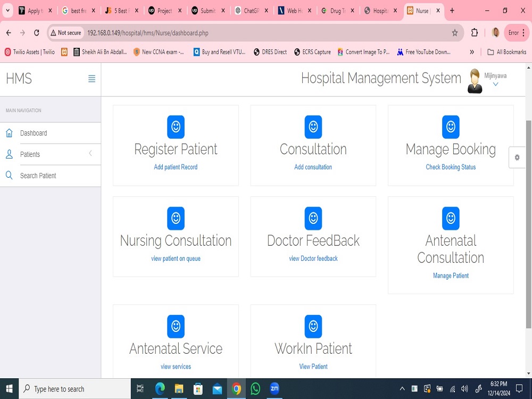This screenshot has width=532, height=399.
Task: Open the settings gear panel on right edge
Action: (x=517, y=157)
